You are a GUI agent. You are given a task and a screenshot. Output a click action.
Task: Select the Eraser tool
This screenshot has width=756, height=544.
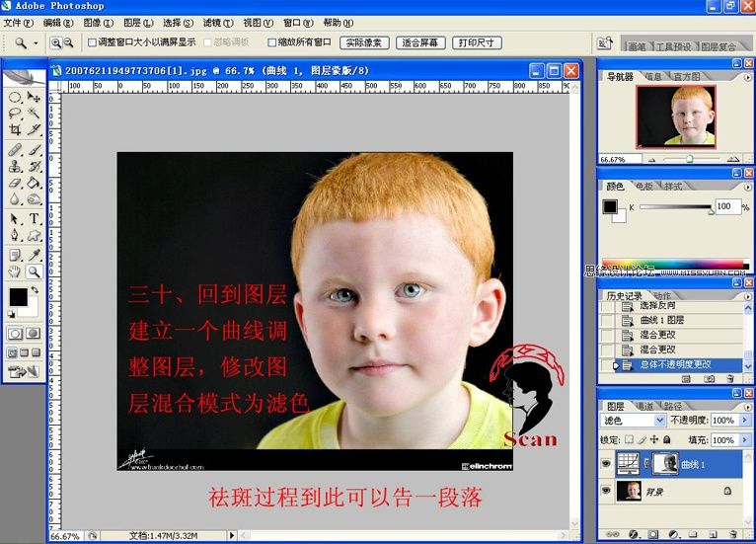click(x=15, y=183)
